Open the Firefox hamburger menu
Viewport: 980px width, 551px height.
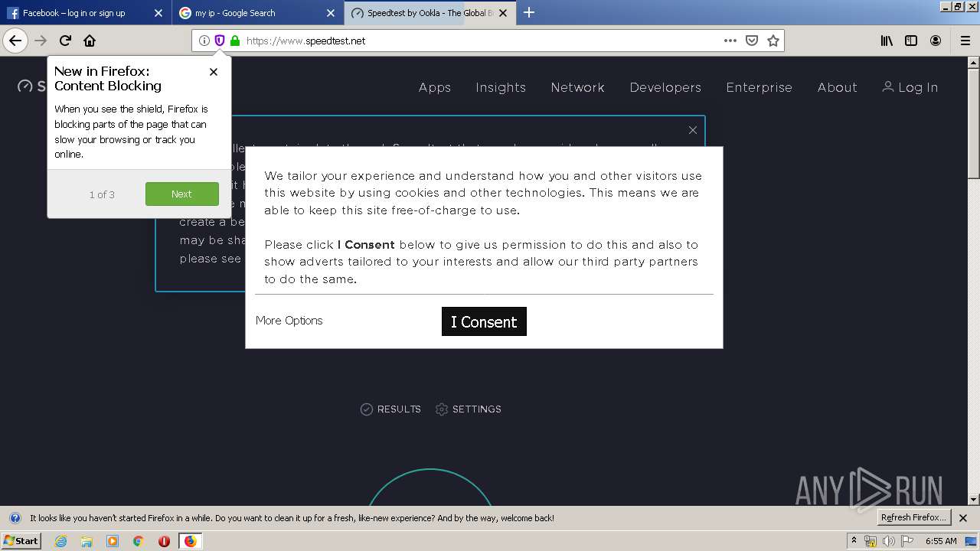(965, 41)
